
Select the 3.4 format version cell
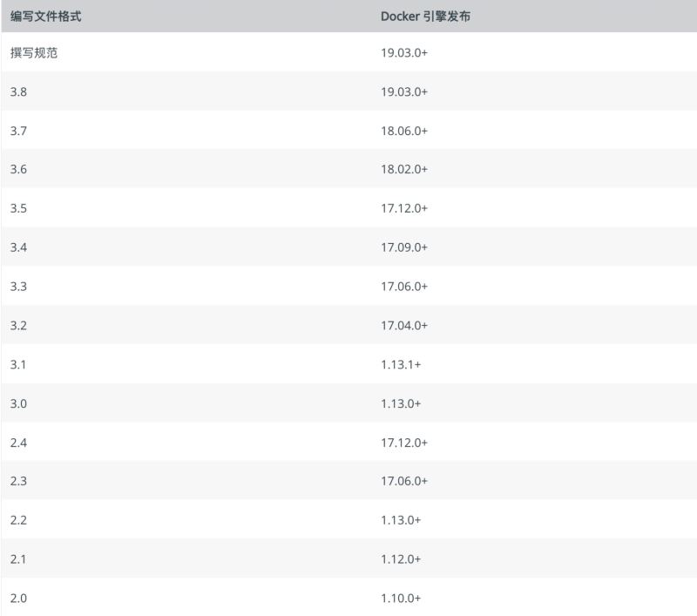pos(18,247)
